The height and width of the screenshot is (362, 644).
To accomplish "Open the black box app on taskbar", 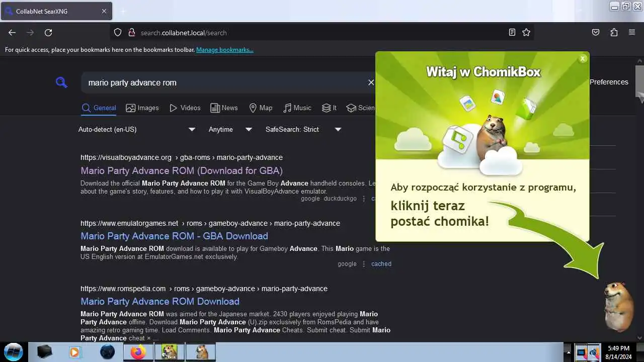I will 44,352.
